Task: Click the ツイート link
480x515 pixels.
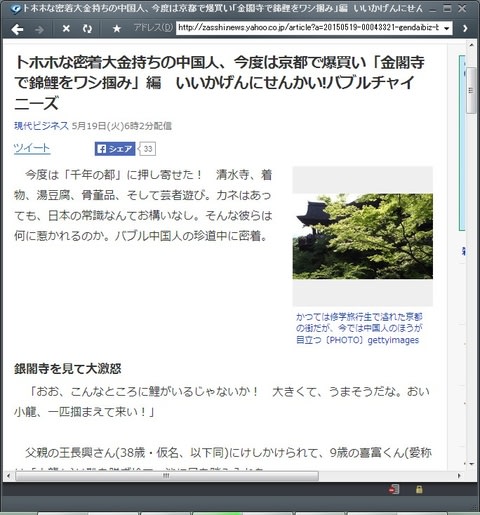Action: click(x=32, y=148)
